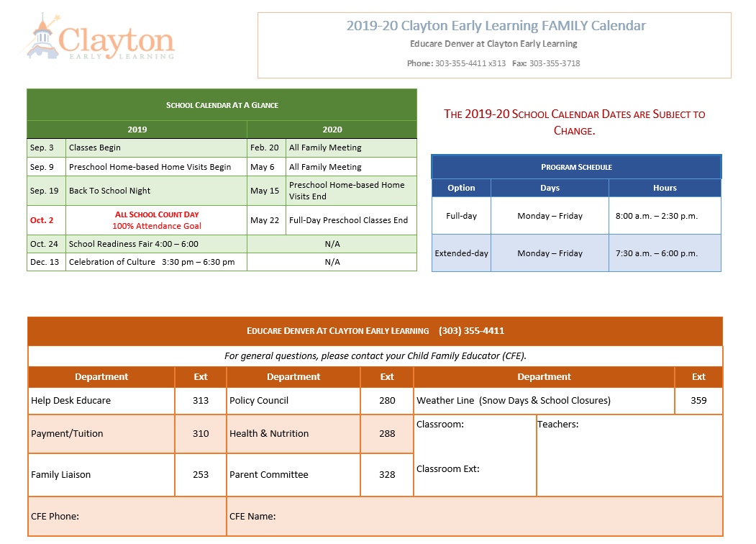Click the 2020 column header
This screenshot has width=756, height=544.
332,130
